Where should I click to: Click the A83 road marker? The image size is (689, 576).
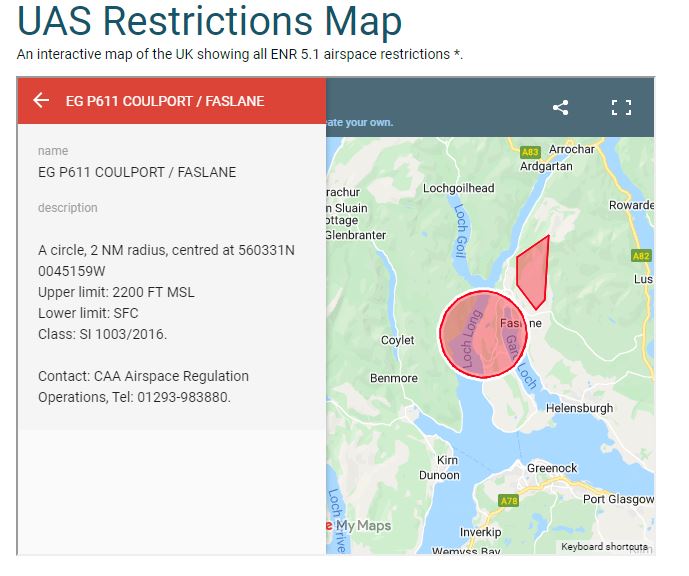tap(530, 152)
